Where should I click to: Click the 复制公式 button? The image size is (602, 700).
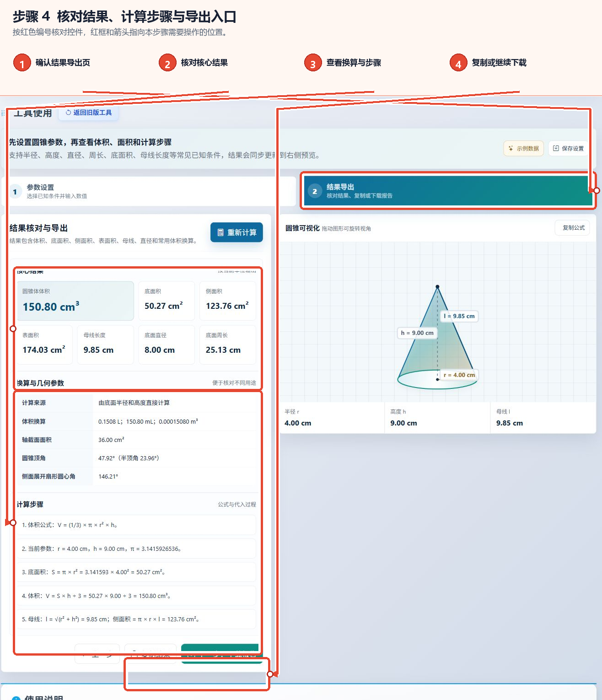tap(573, 227)
